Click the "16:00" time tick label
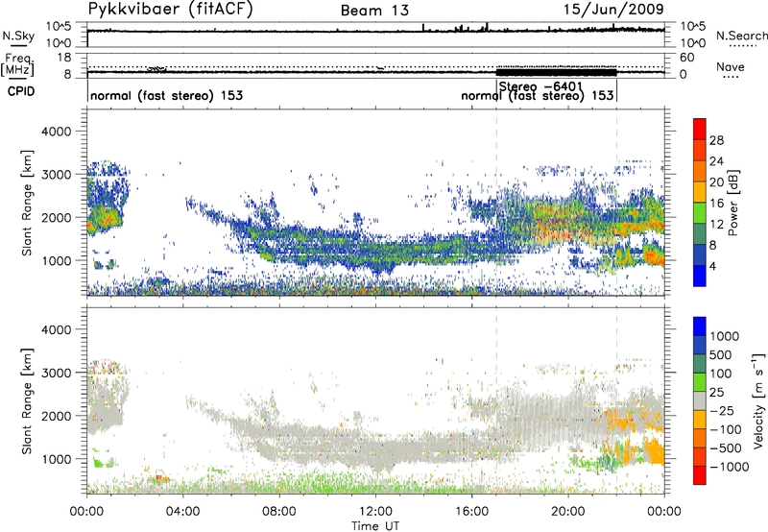 (x=471, y=512)
